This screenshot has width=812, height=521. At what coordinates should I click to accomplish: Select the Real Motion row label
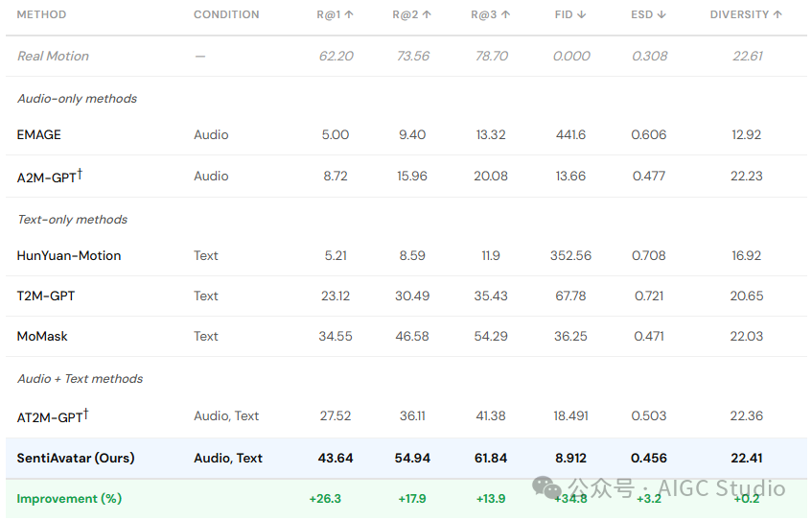tap(53, 56)
